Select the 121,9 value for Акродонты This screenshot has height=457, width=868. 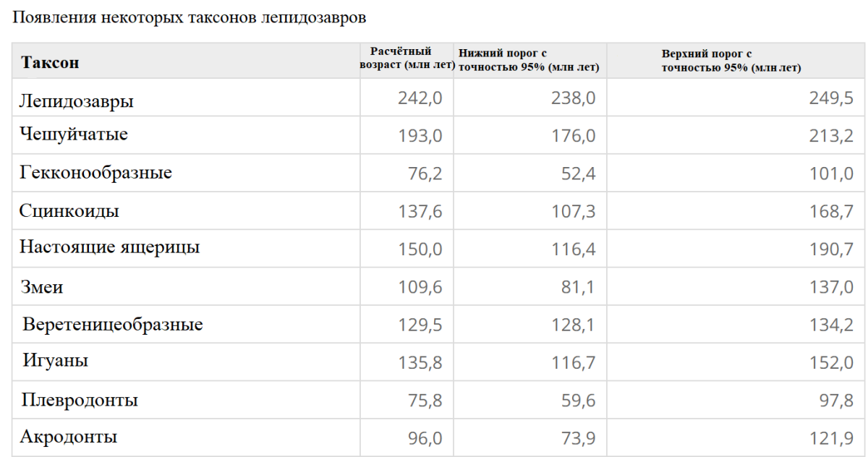832,437
